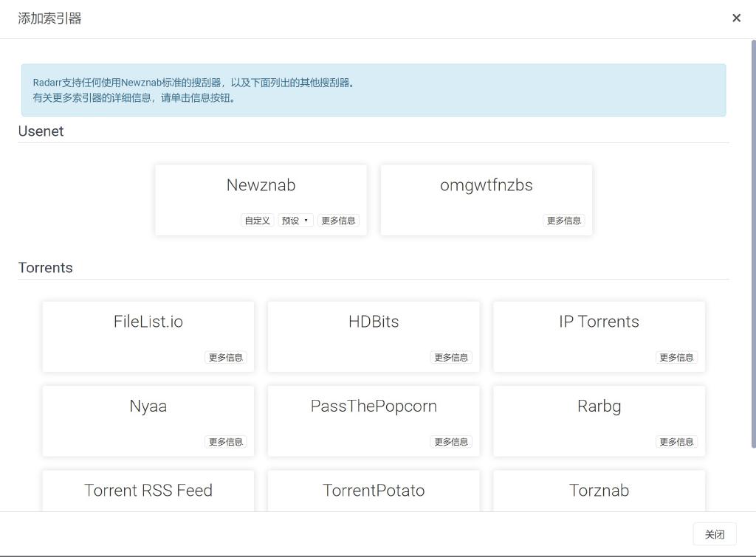Open 更多信息 for IP Torrents
Viewport: 756px width, 557px height.
coord(676,357)
